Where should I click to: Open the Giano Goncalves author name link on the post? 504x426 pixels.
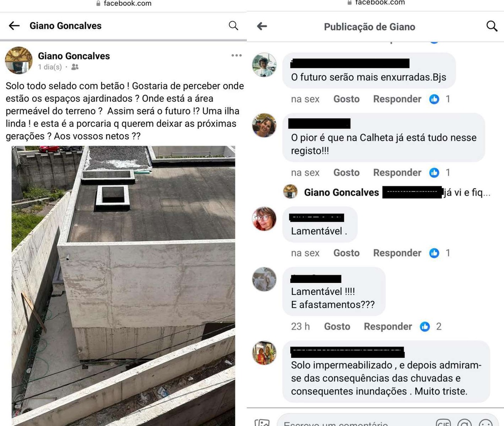[x=74, y=56]
